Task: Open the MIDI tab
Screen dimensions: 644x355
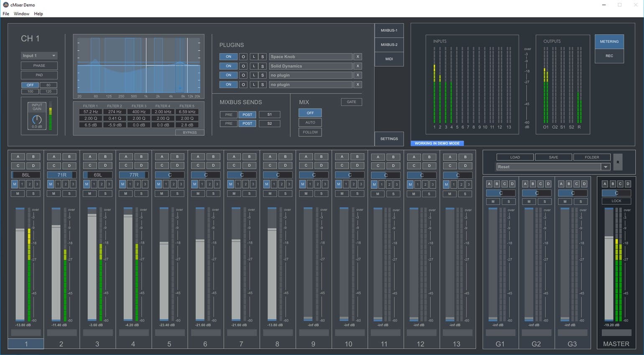Action: [x=389, y=59]
